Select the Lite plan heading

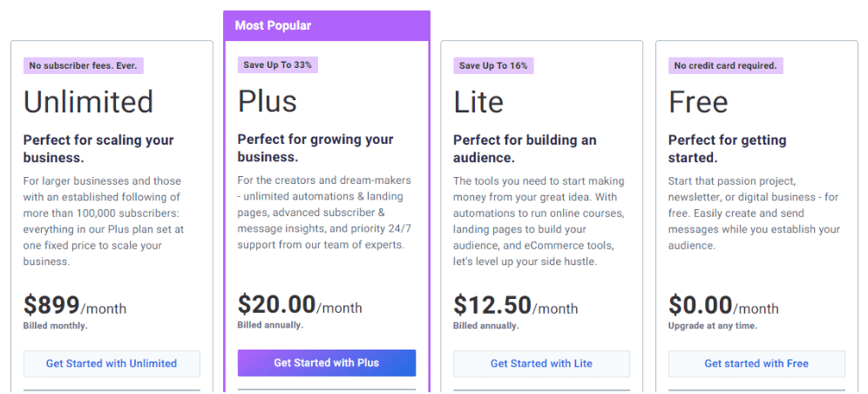(x=478, y=102)
